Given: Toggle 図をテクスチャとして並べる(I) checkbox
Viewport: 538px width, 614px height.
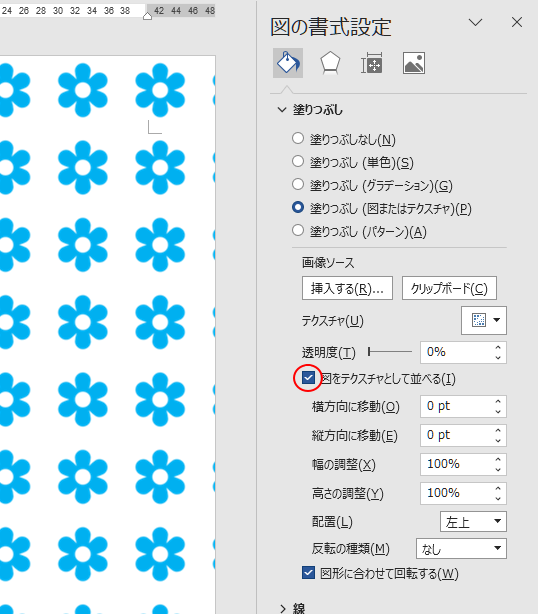Looking at the screenshot, I should point(308,378).
